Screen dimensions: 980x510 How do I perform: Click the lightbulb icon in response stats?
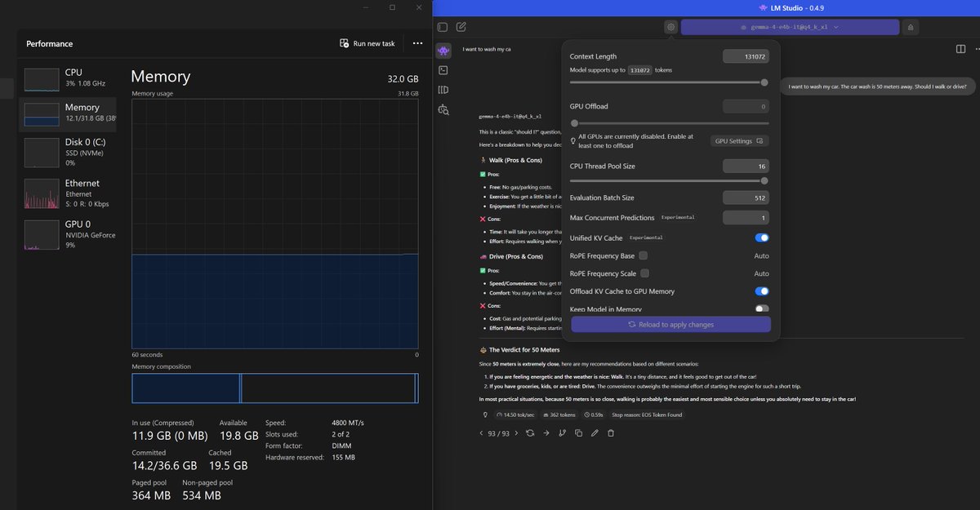(486, 415)
